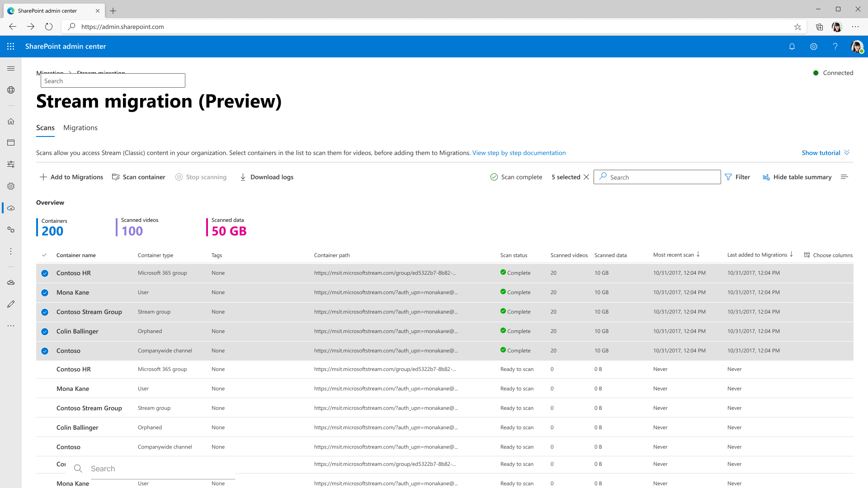Clear the 5 selected filter
Viewport: 868px width, 488px height.
(x=586, y=177)
